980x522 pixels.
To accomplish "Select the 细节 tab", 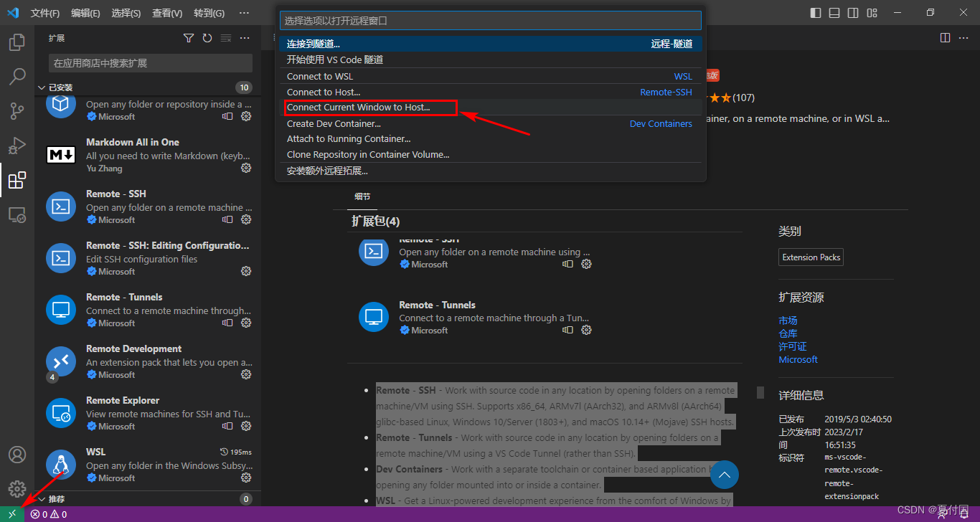I will 362,196.
